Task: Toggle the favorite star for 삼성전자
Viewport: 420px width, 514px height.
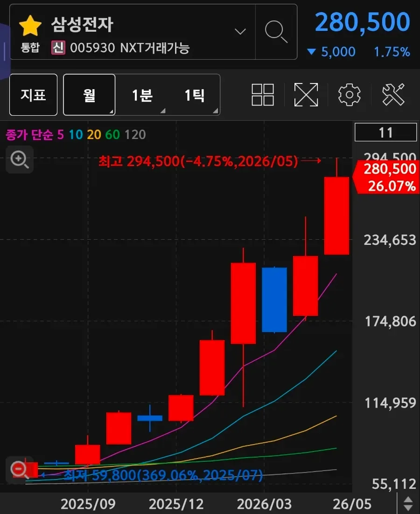Action: (x=30, y=26)
